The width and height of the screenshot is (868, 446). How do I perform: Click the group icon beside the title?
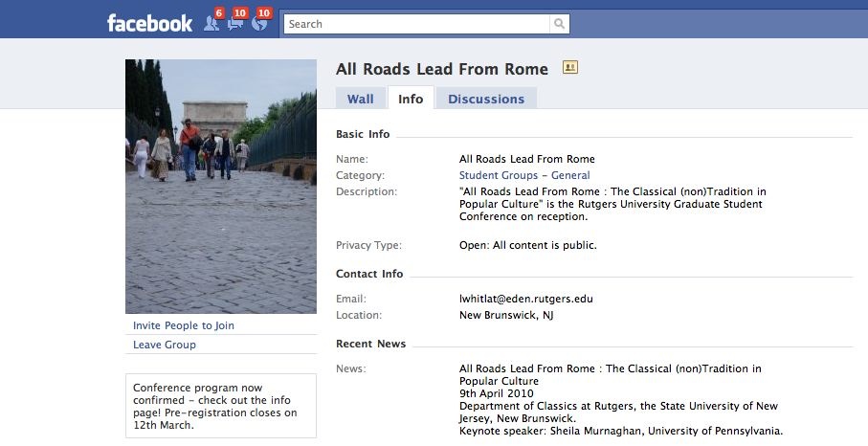pyautogui.click(x=570, y=68)
